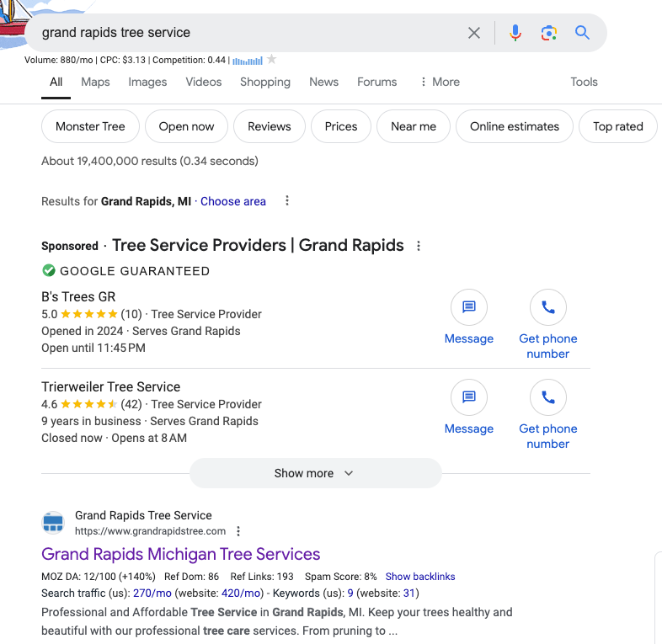Open options dots beside Choose area
Image resolution: width=662 pixels, height=644 pixels.
pos(287,200)
